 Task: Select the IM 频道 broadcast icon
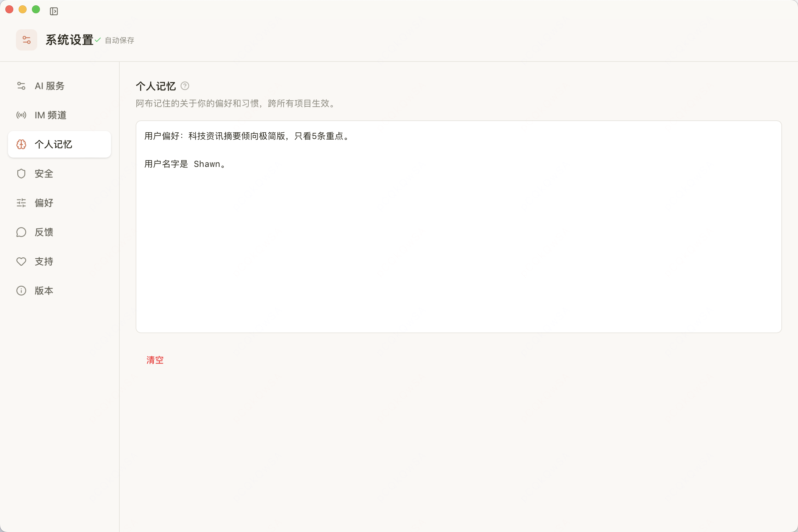tap(21, 115)
